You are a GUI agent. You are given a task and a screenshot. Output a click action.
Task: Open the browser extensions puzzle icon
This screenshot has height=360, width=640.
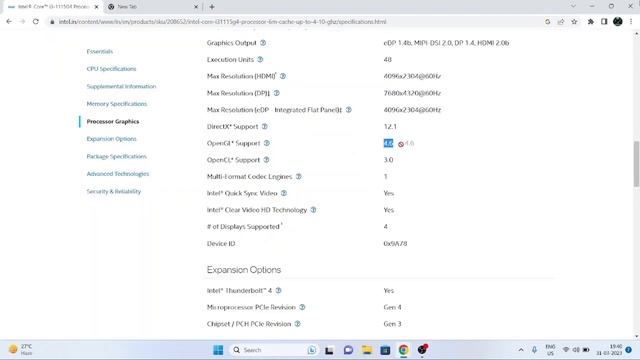591,22
